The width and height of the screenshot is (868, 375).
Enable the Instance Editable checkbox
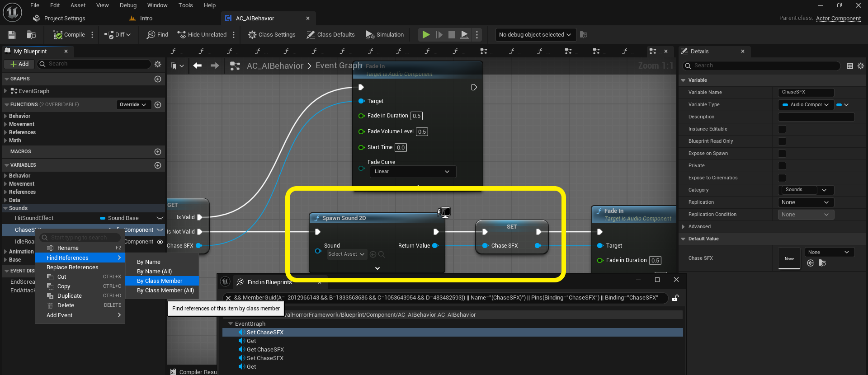(x=782, y=129)
